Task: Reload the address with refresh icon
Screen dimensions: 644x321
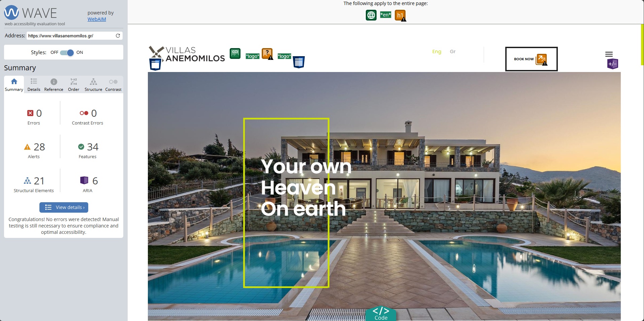Action: point(118,36)
